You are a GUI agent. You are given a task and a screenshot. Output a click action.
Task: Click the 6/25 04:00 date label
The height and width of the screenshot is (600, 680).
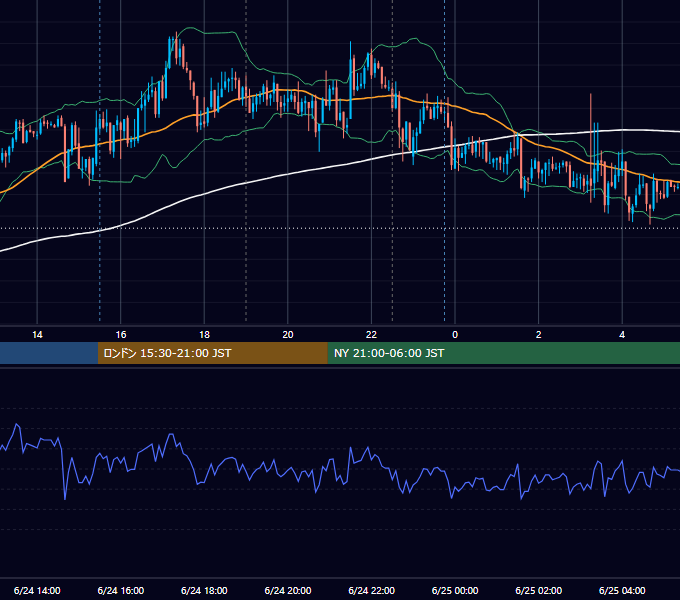(622, 590)
